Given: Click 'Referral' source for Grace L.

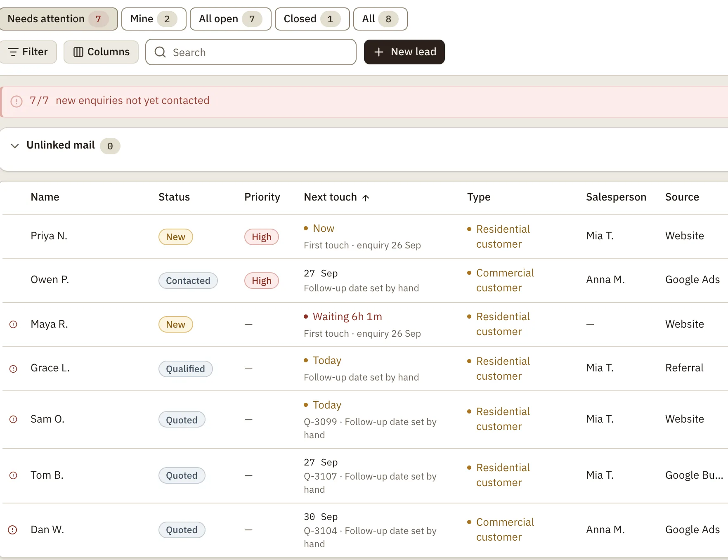Looking at the screenshot, I should 684,368.
